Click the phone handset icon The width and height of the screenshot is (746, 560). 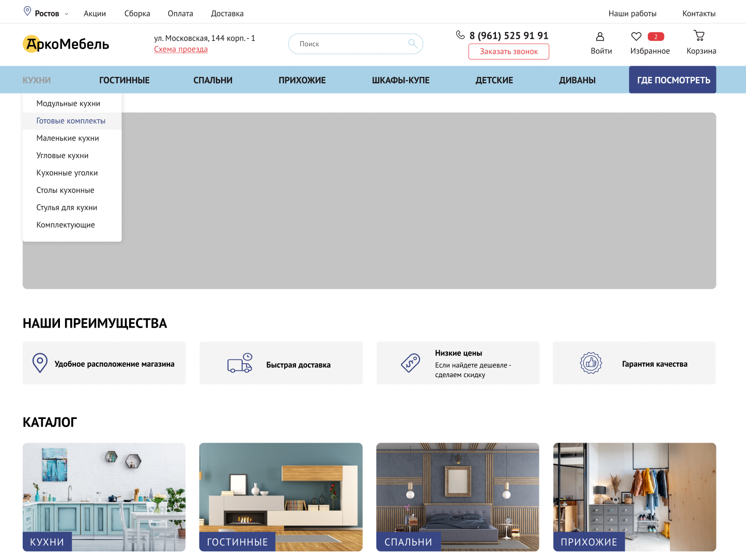tap(460, 35)
